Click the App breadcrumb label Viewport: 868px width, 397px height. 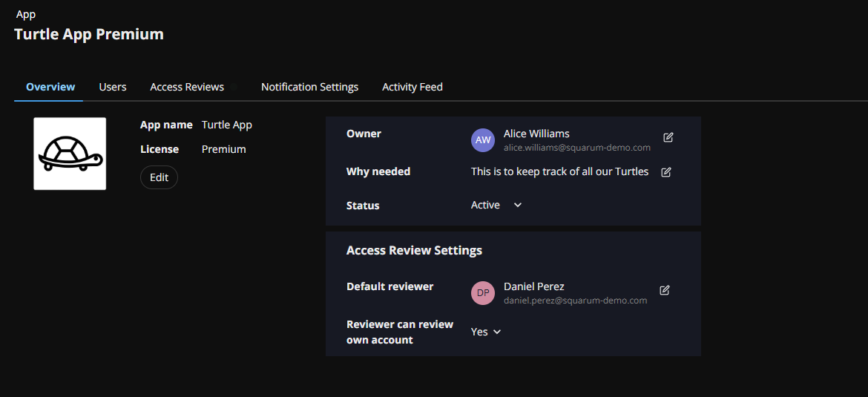pos(26,14)
